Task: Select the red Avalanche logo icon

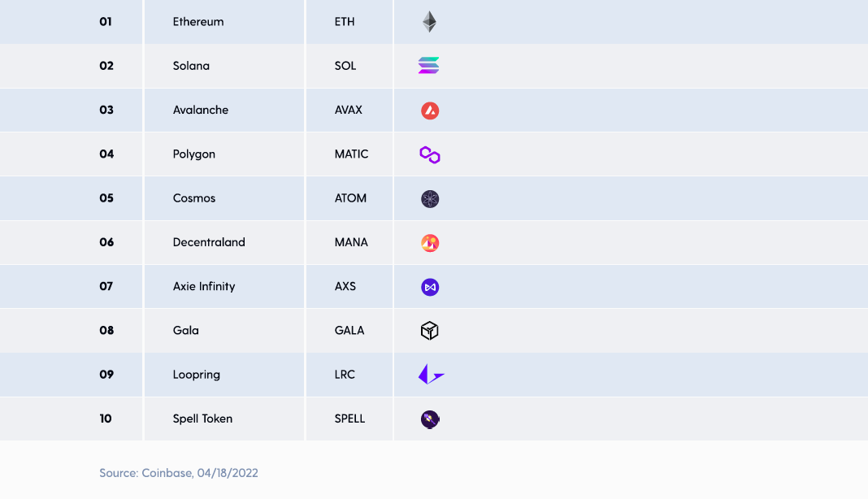Action: pyautogui.click(x=430, y=111)
